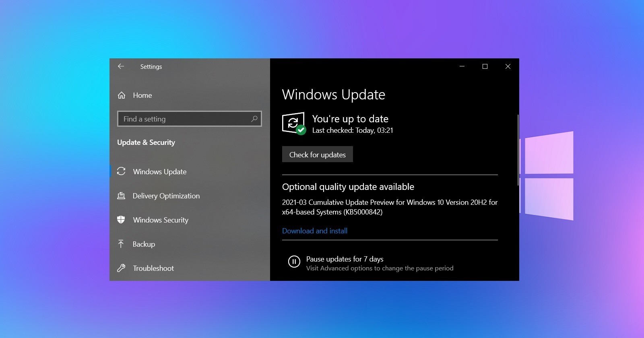Image resolution: width=644 pixels, height=338 pixels.
Task: Select Windows Update in the sidebar
Action: click(x=160, y=171)
